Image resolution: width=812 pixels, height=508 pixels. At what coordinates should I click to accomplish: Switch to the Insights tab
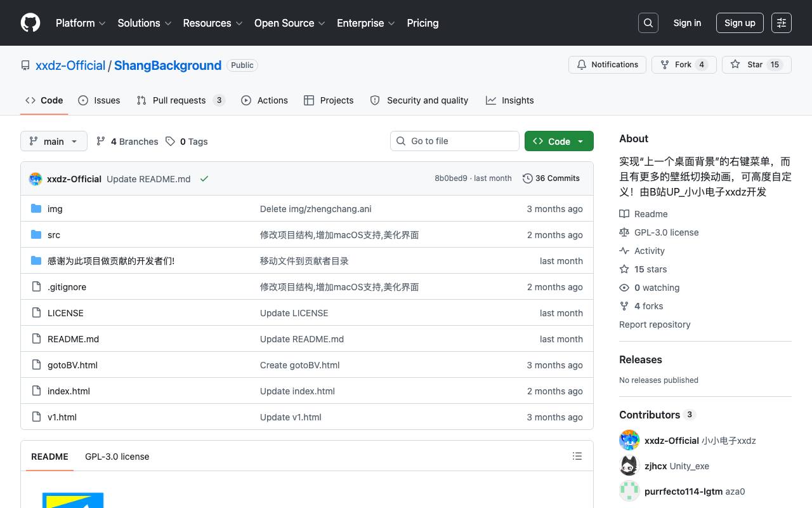click(x=510, y=100)
